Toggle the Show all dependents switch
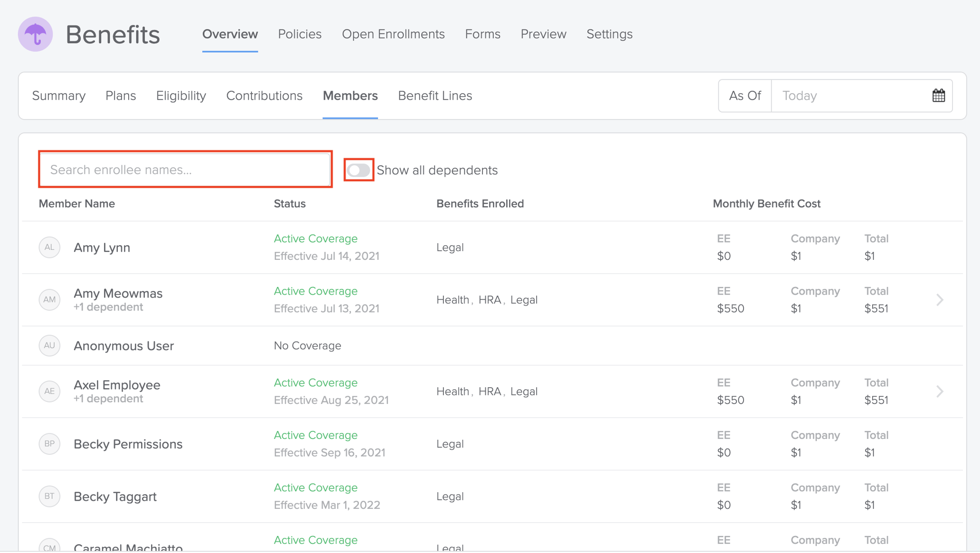Screen dimensions: 980x553 click(358, 170)
